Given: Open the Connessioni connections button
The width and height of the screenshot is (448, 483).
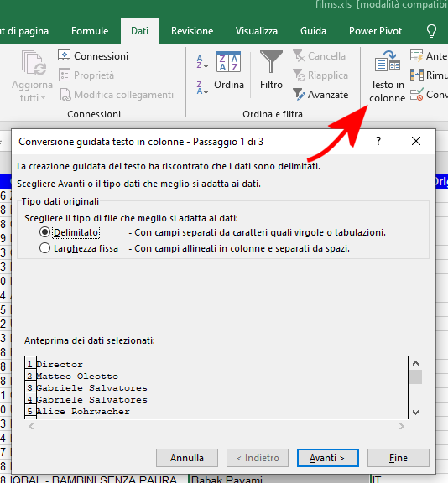Looking at the screenshot, I should 93,56.
